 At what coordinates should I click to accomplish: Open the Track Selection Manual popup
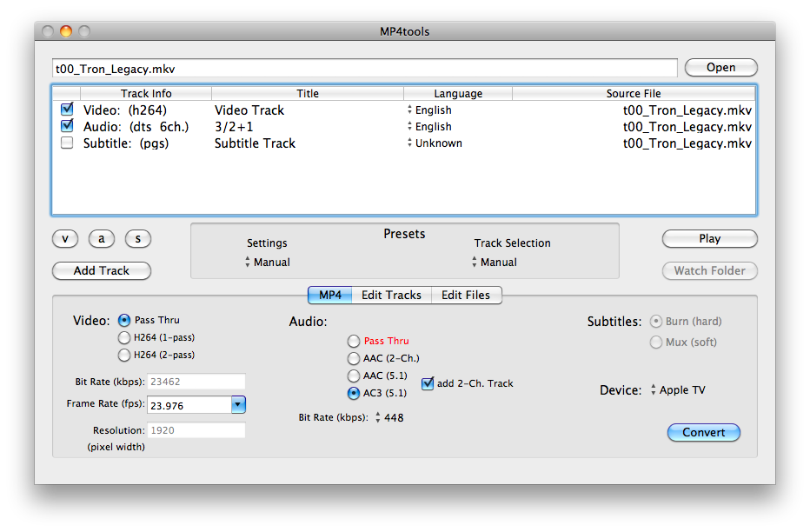[x=495, y=262]
